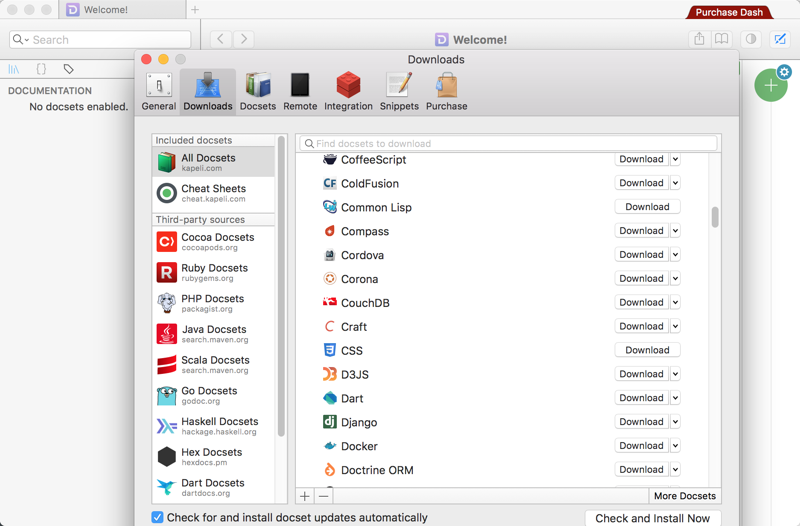Click Check and Install Now button
The width and height of the screenshot is (800, 526).
[653, 518]
